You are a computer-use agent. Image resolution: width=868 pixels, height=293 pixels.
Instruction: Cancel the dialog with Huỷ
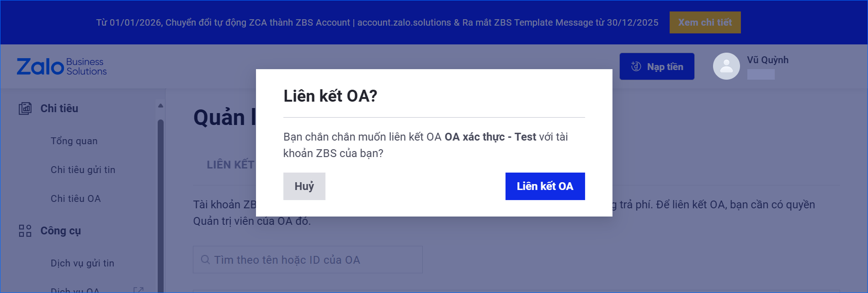click(x=304, y=186)
